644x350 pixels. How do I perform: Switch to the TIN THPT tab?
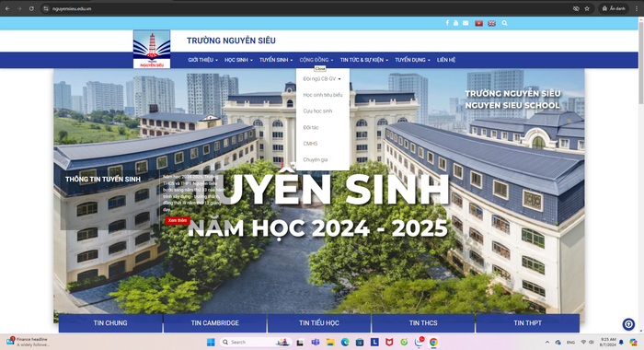pos(528,323)
